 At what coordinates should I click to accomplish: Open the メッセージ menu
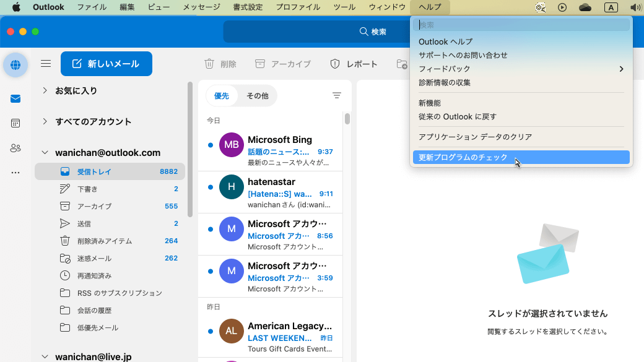(x=201, y=7)
